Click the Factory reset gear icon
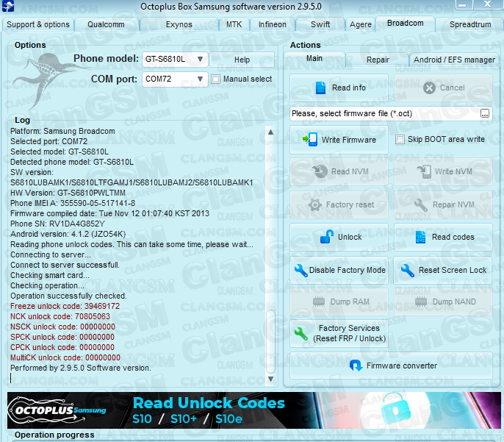This screenshot has width=504, height=442. pos(315,204)
